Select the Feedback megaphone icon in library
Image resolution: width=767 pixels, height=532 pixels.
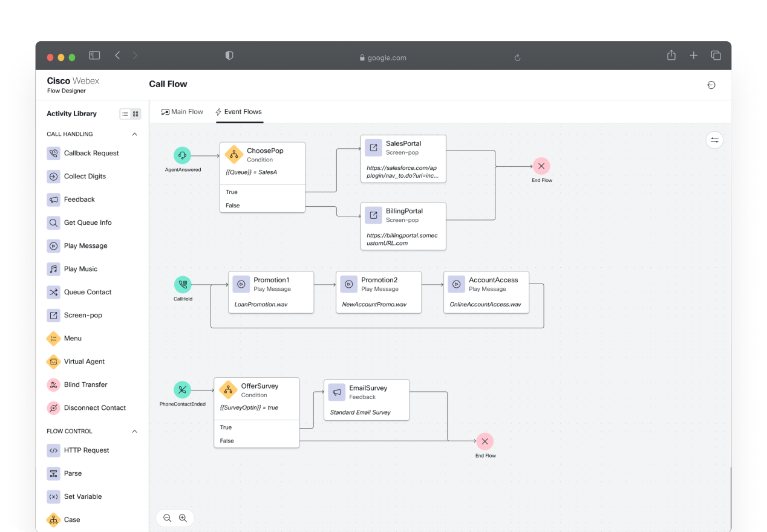[53, 199]
